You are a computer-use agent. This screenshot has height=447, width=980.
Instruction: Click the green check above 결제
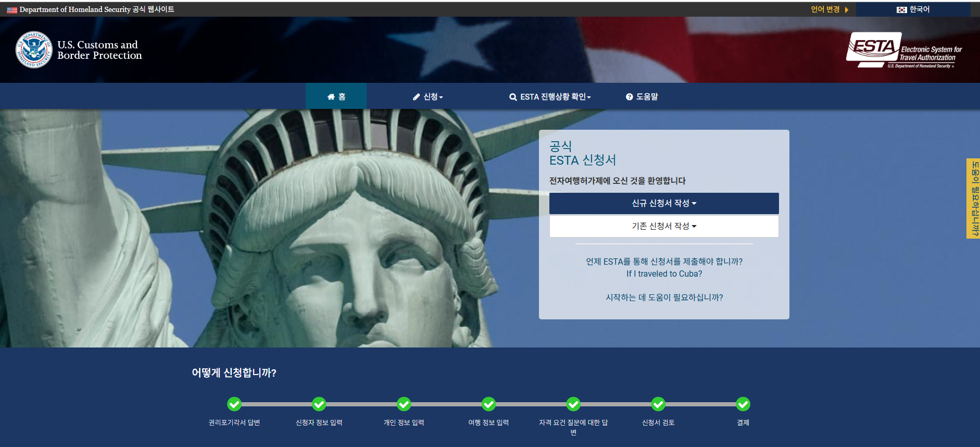pyautogui.click(x=743, y=404)
